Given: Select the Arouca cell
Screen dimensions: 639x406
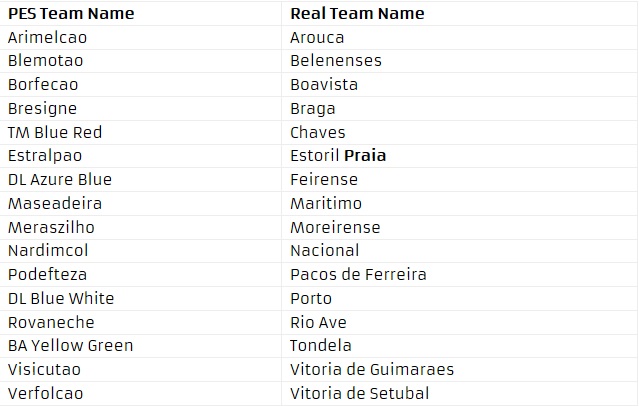Looking at the screenshot, I should point(317,37).
